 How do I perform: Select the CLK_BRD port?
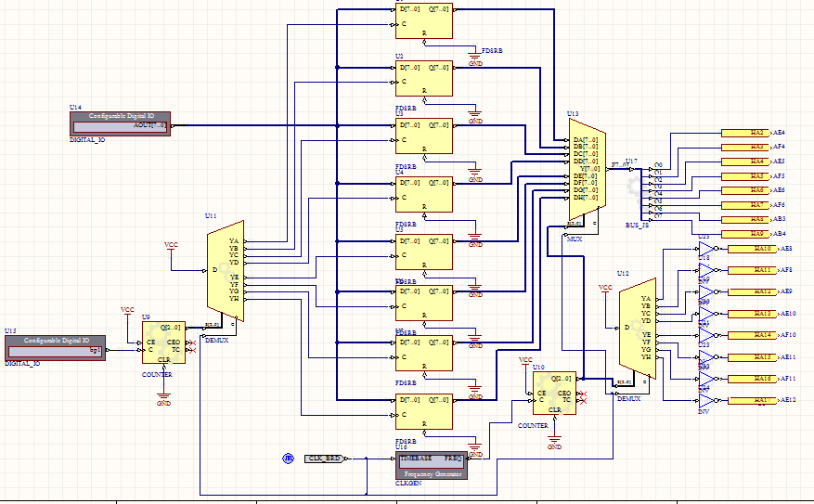pyautogui.click(x=324, y=459)
